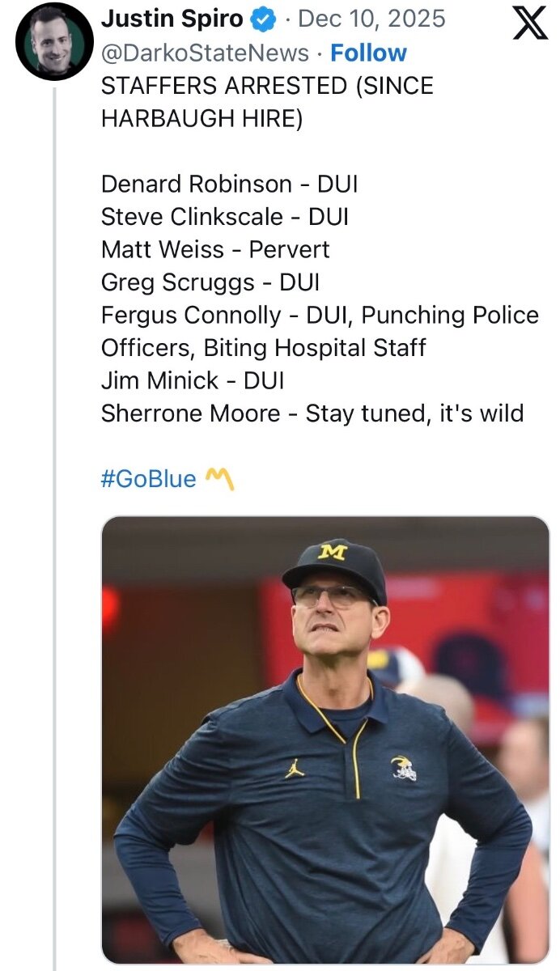
Task: Open Justin Spiro's profile avatar
Action: click(55, 41)
